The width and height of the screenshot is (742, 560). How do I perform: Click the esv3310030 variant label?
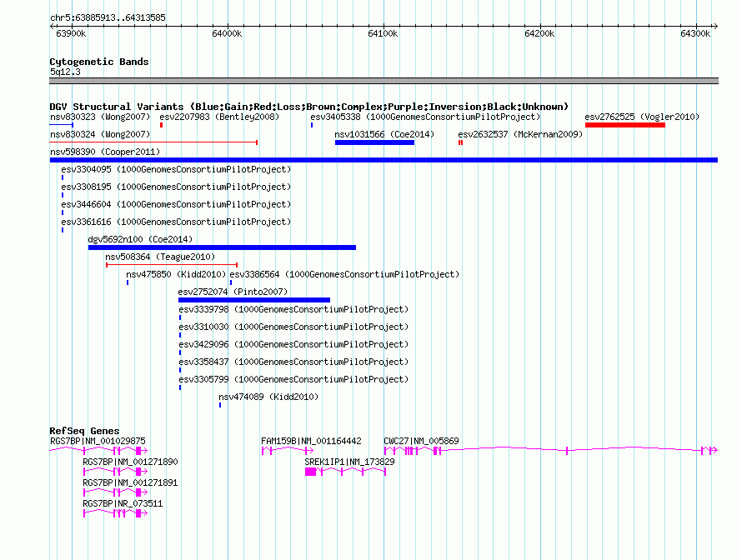pos(293,327)
